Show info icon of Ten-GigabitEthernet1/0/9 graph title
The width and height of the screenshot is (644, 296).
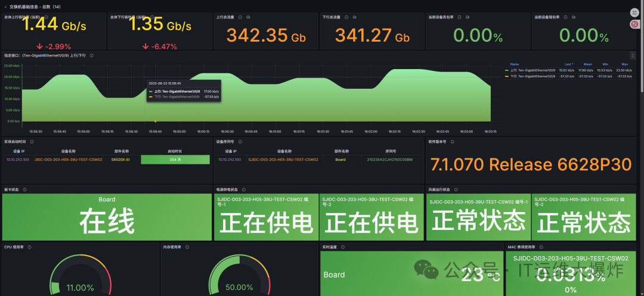pos(92,55)
